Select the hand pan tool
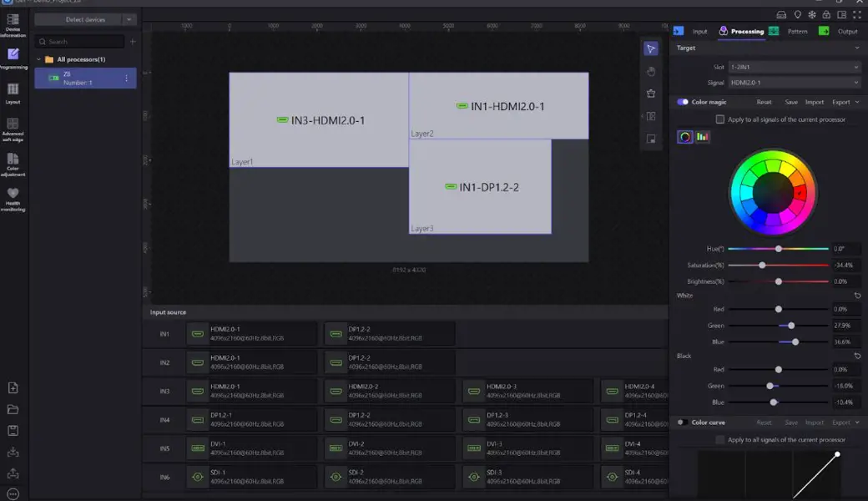This screenshot has height=501, width=868. 651,72
